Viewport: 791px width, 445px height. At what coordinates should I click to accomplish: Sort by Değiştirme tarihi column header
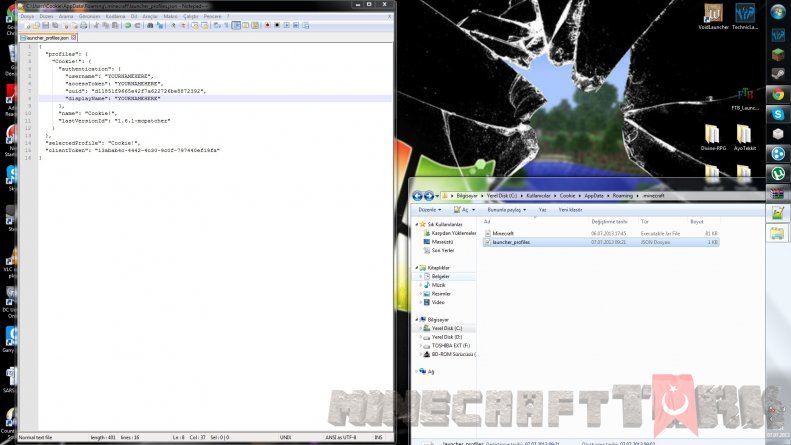coord(609,221)
